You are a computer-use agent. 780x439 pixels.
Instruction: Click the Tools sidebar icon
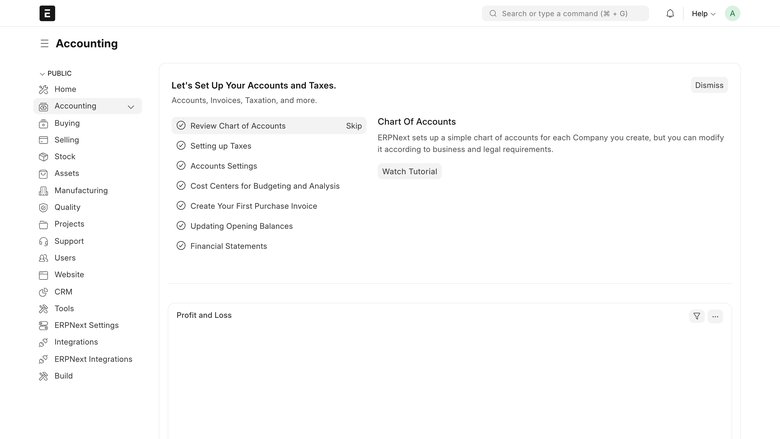[44, 309]
